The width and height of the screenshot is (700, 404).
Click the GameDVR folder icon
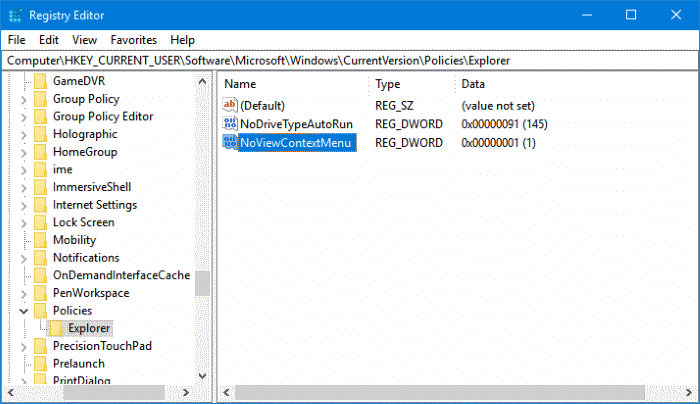[40, 81]
